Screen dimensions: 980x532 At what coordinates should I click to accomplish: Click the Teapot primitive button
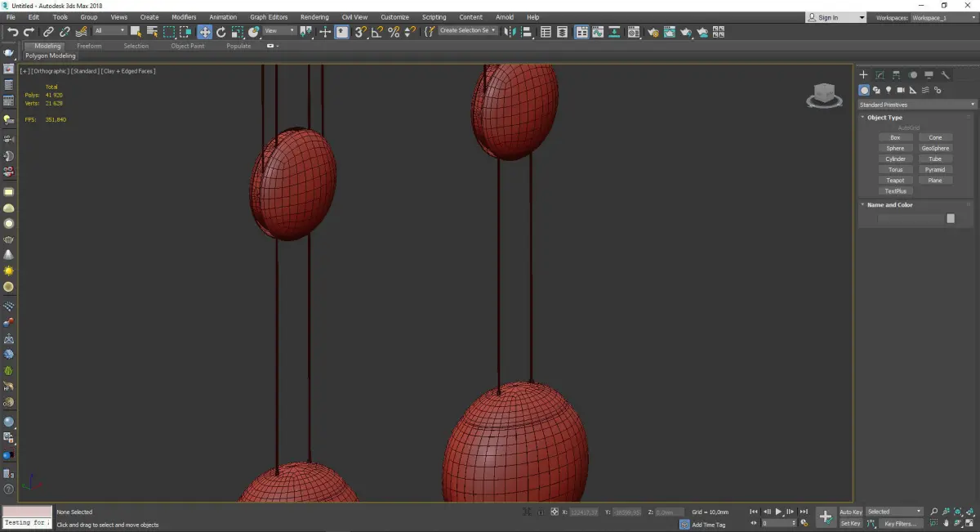(895, 181)
